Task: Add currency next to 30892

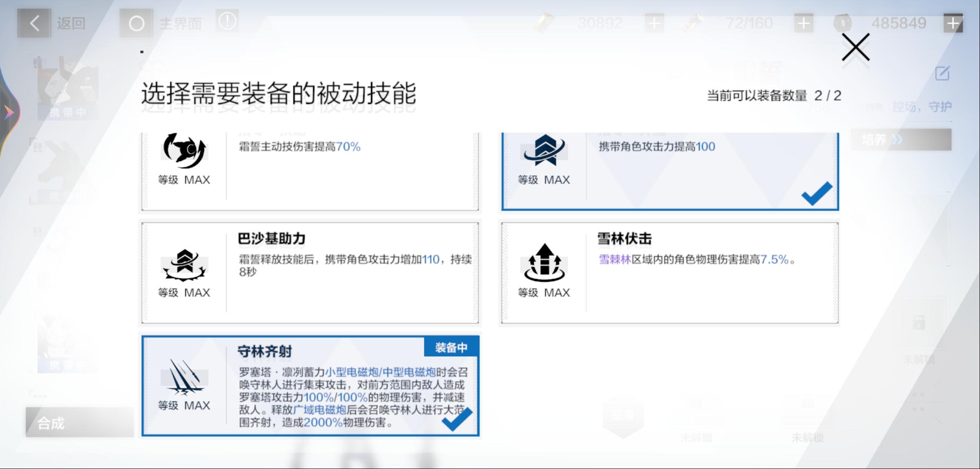Action: (x=654, y=23)
